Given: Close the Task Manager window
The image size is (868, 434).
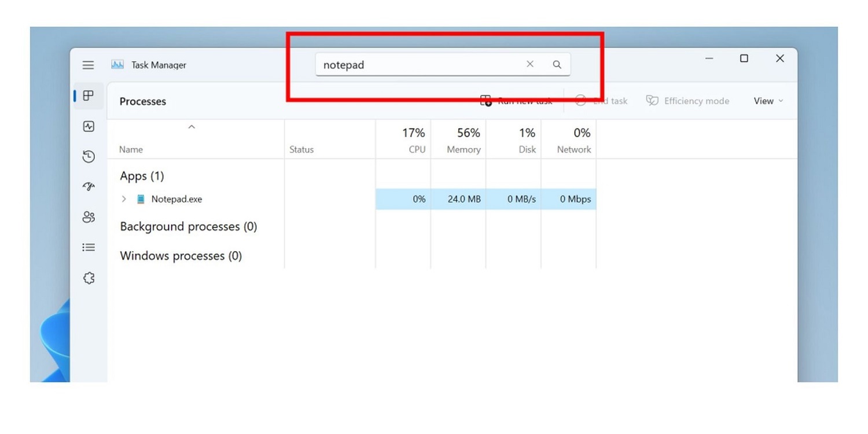Looking at the screenshot, I should pyautogui.click(x=780, y=58).
